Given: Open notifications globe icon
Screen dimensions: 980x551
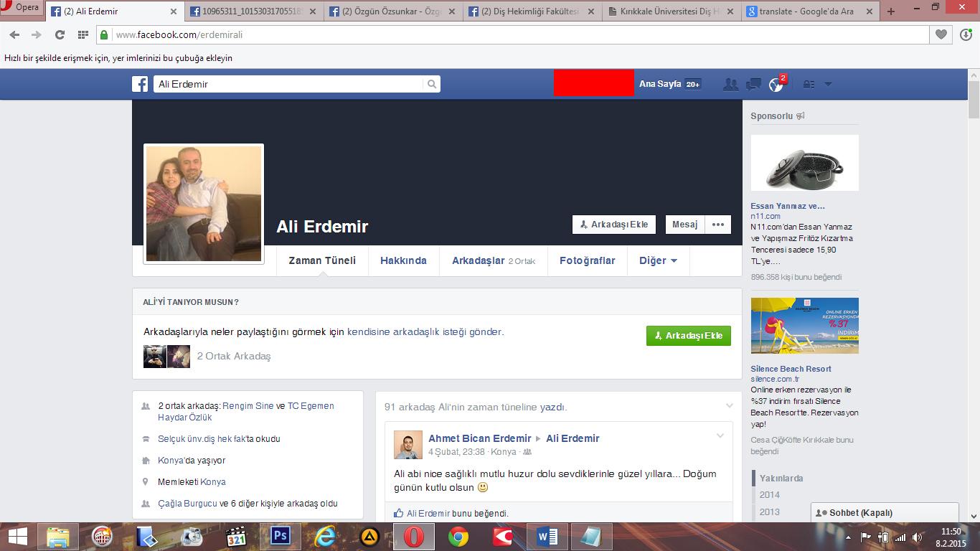Looking at the screenshot, I should click(776, 85).
